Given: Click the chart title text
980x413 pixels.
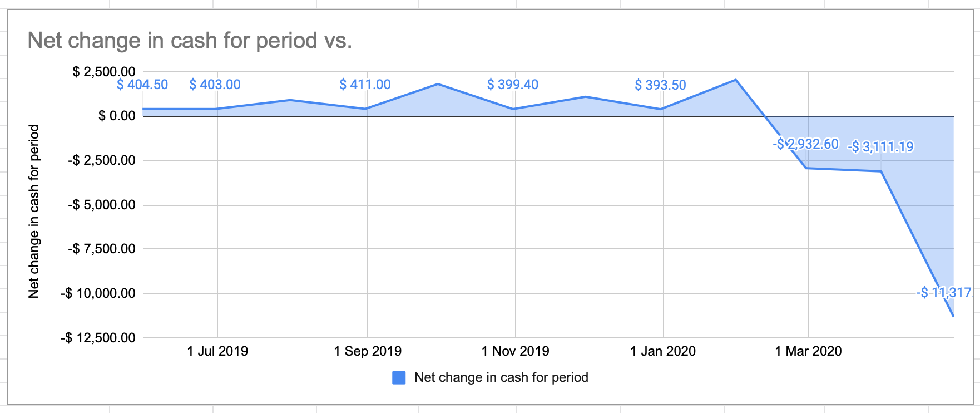Looking at the screenshot, I should click(190, 41).
